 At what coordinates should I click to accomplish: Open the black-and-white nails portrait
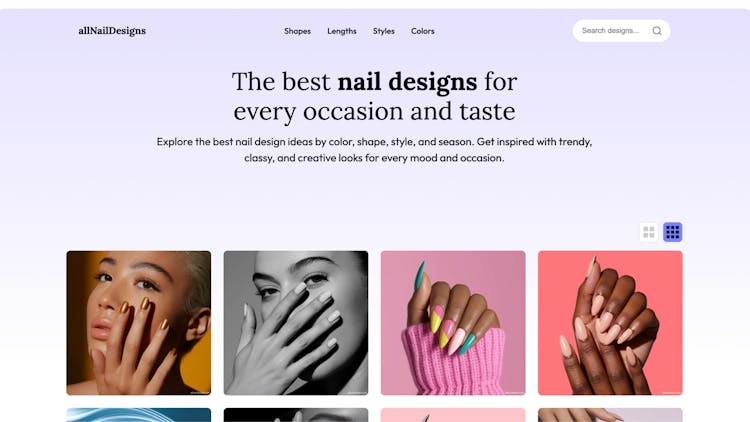(x=296, y=323)
